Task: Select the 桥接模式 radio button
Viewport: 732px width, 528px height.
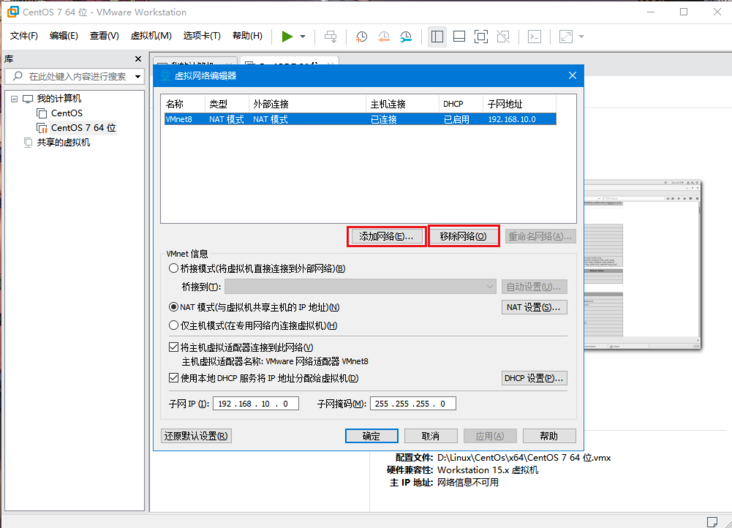Action: (174, 268)
